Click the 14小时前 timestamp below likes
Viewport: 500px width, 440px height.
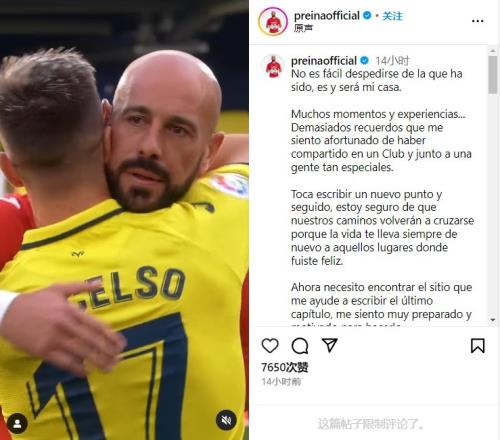pyautogui.click(x=281, y=382)
